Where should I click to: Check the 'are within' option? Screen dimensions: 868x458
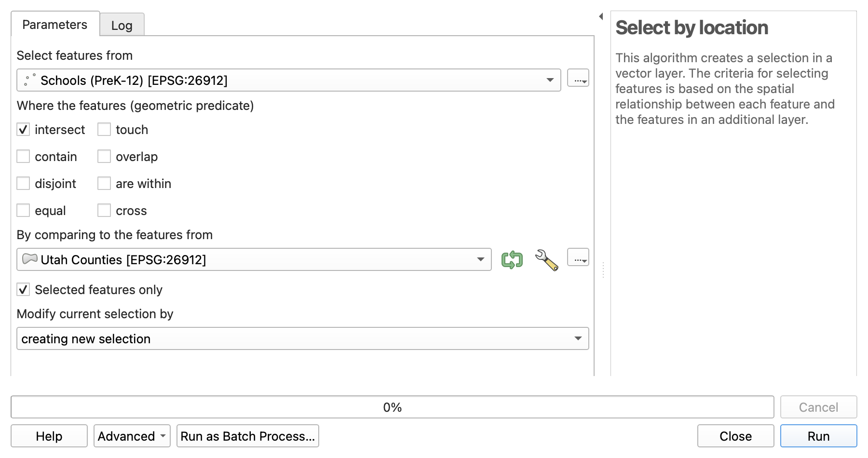pos(104,184)
